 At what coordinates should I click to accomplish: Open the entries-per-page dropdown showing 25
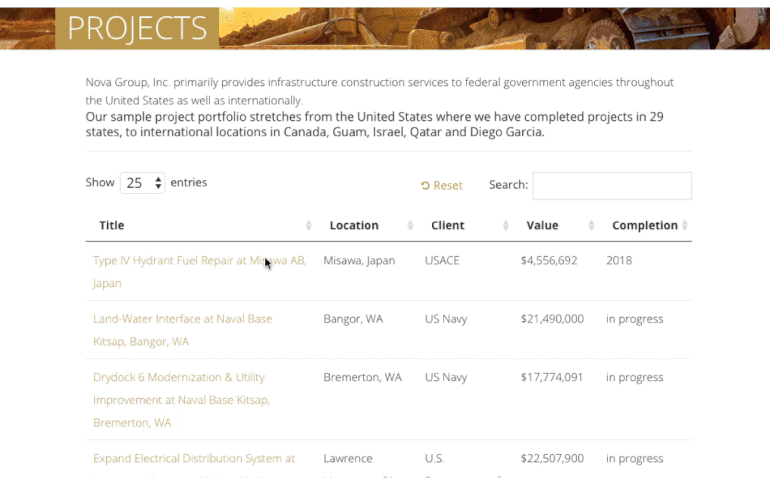144,183
